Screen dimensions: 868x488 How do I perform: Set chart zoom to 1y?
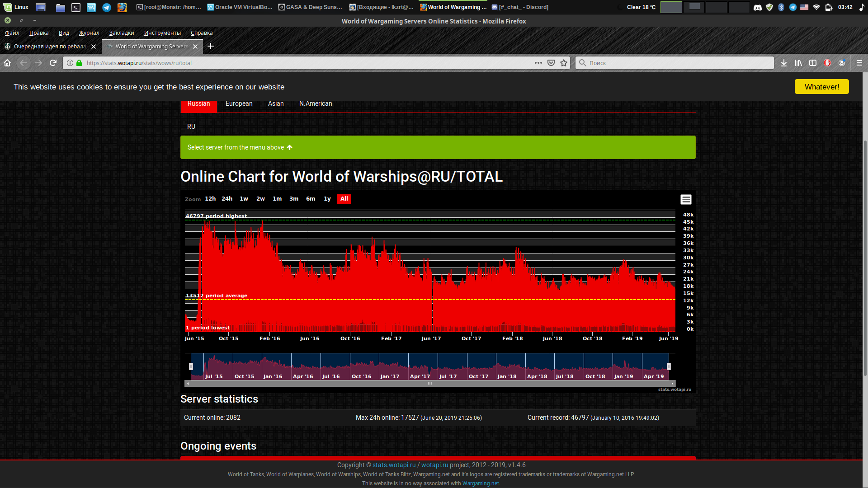click(327, 199)
